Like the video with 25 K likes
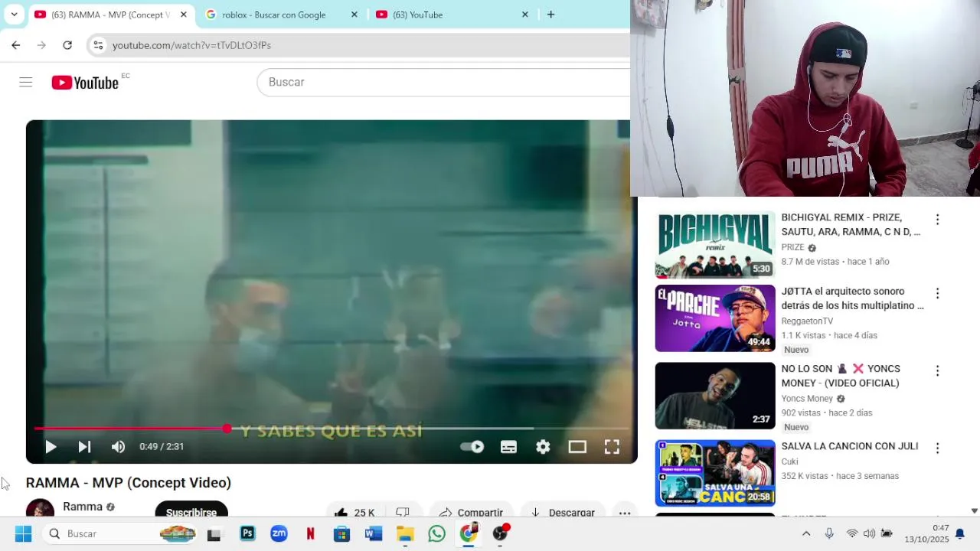 (354, 511)
